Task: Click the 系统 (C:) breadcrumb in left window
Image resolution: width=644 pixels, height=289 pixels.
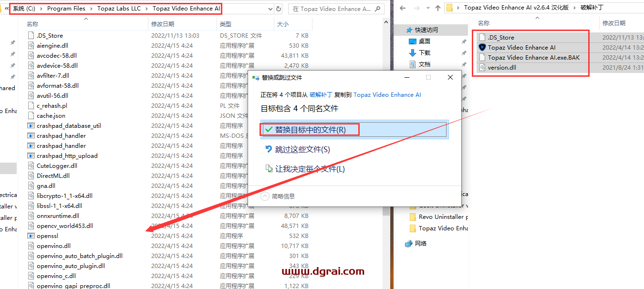Action: pyautogui.click(x=25, y=9)
